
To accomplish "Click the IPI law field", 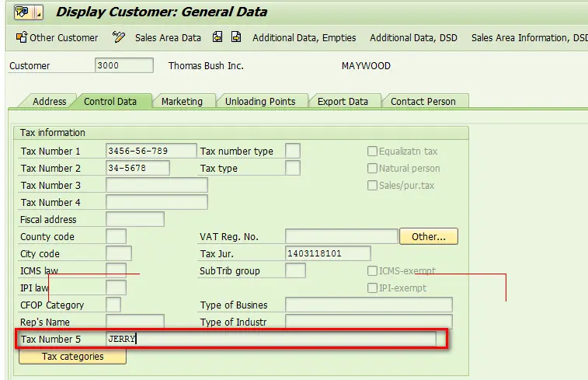I will pyautogui.click(x=116, y=288).
